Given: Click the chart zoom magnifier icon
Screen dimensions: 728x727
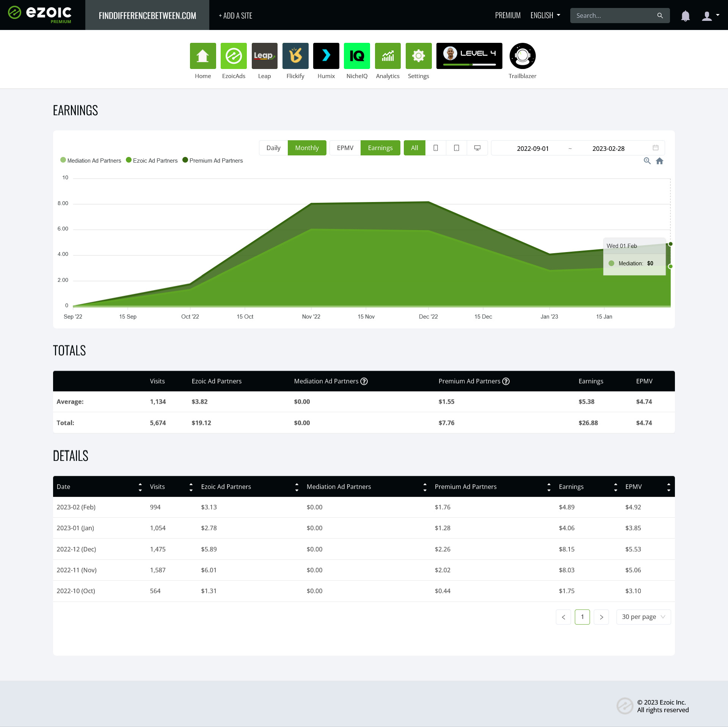Looking at the screenshot, I should coord(647,161).
